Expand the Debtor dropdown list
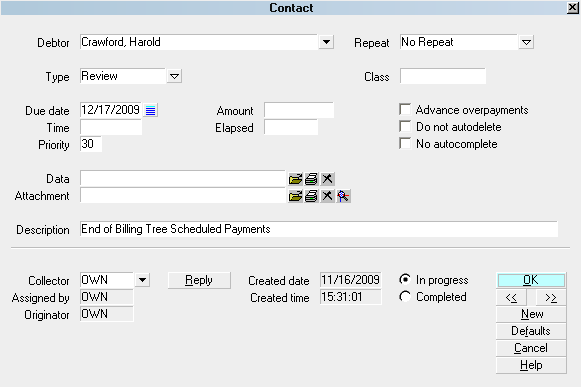Image resolution: width=581 pixels, height=387 pixels. 326,42
